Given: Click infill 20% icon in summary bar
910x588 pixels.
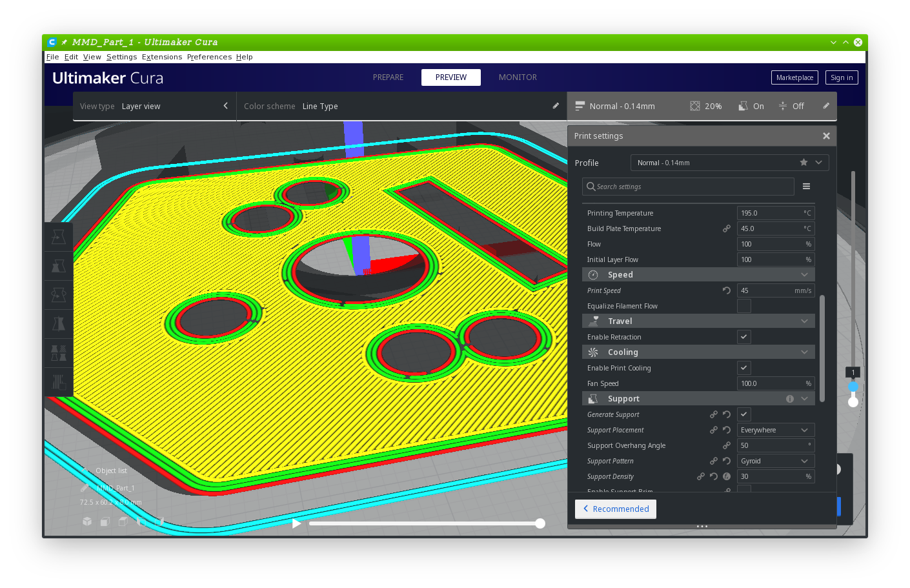Looking at the screenshot, I should (695, 106).
